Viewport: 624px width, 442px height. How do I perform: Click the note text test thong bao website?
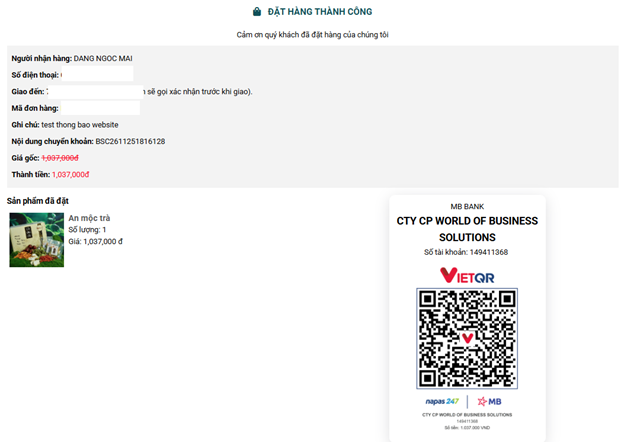point(80,125)
